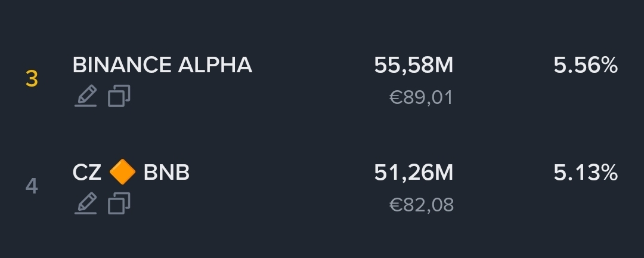
Task: Click the €82,08 value
Action: click(x=422, y=205)
